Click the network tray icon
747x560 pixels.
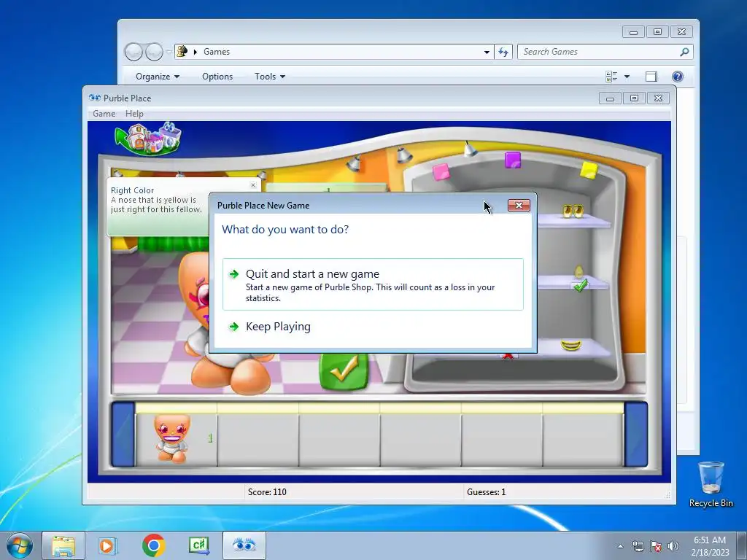pos(638,546)
